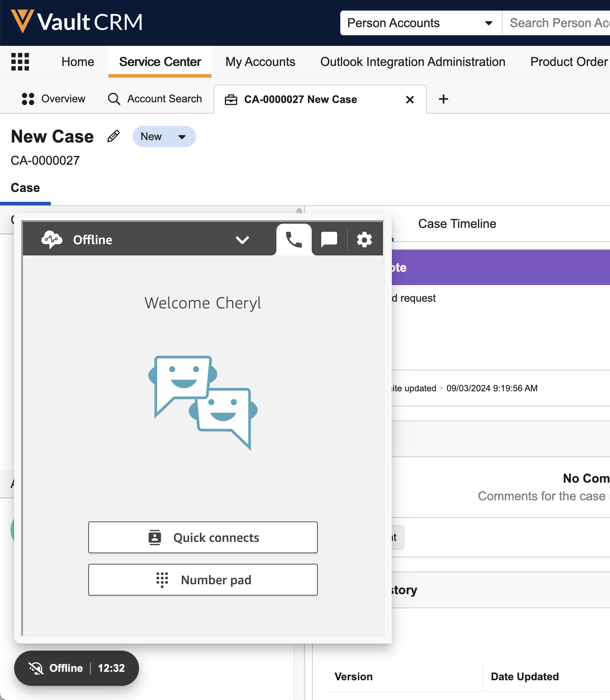The image size is (610, 700).
Task: Click the Amazon Connect cloud icon
Action: click(x=52, y=240)
